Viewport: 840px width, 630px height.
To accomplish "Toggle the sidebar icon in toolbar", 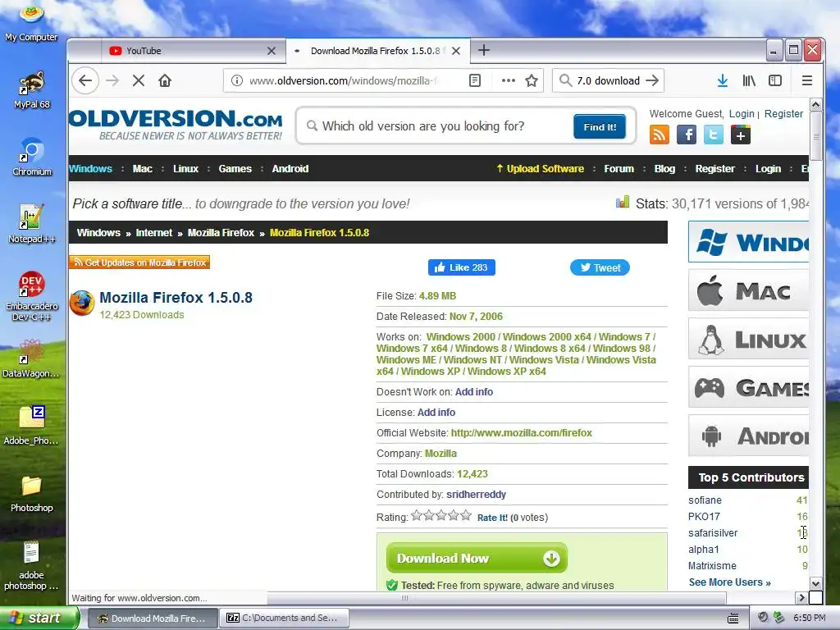I will 775,80.
